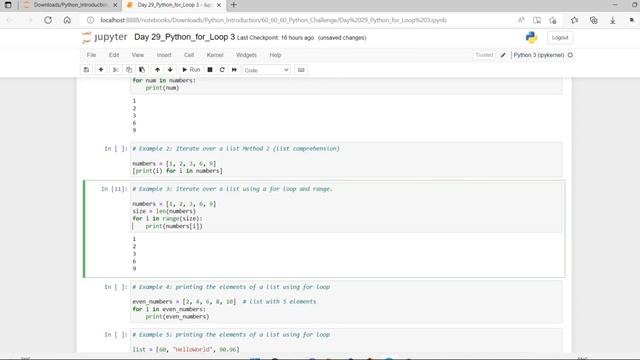Refresh the page
The height and width of the screenshot is (360, 640).
(48, 20)
